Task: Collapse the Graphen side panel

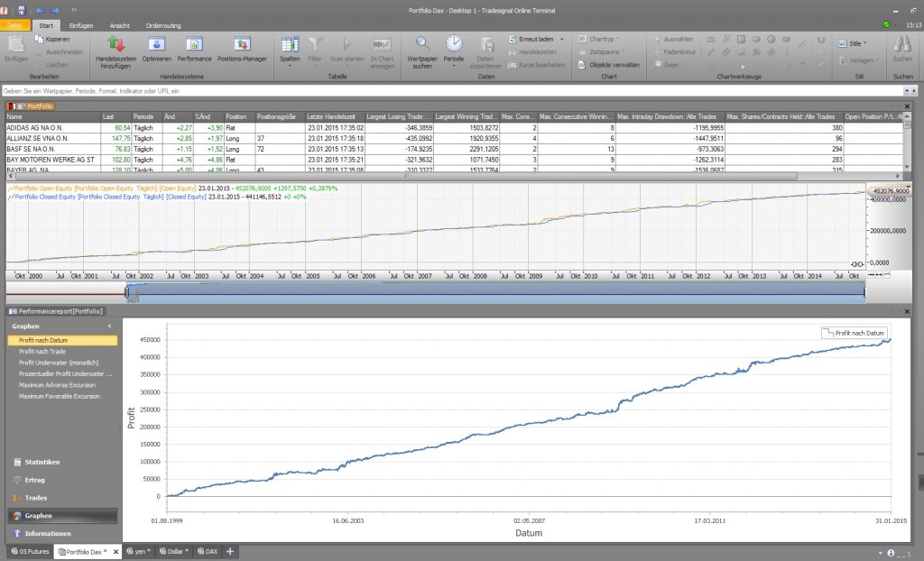Action: coord(109,326)
